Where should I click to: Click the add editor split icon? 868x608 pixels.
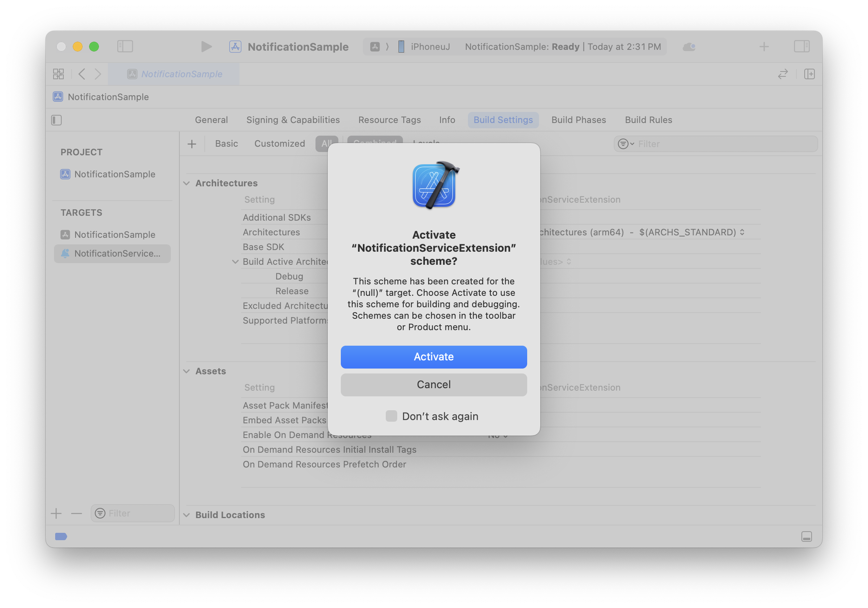pyautogui.click(x=809, y=74)
